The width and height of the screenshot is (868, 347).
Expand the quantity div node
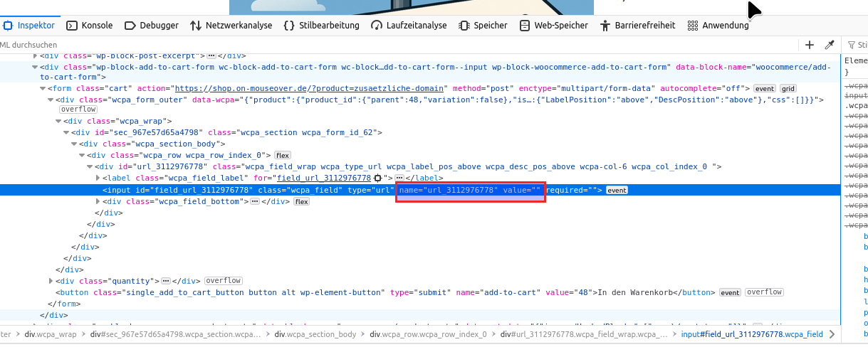tap(51, 281)
